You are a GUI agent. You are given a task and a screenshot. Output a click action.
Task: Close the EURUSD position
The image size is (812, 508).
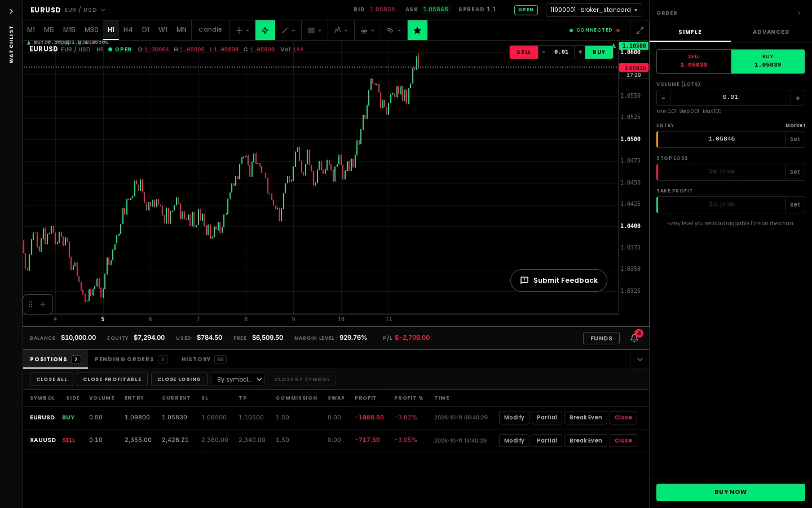623,418
